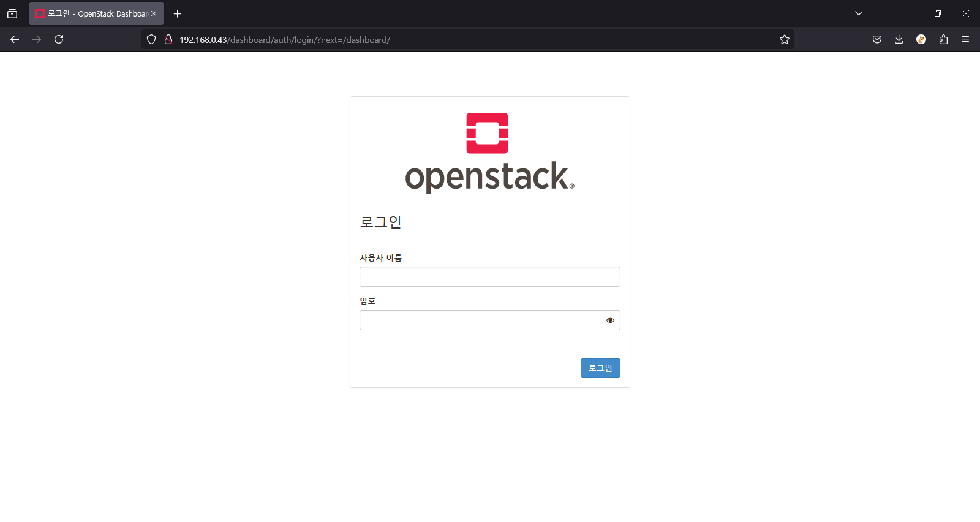Click the 암호 label
The height and width of the screenshot is (522, 980).
[367, 301]
